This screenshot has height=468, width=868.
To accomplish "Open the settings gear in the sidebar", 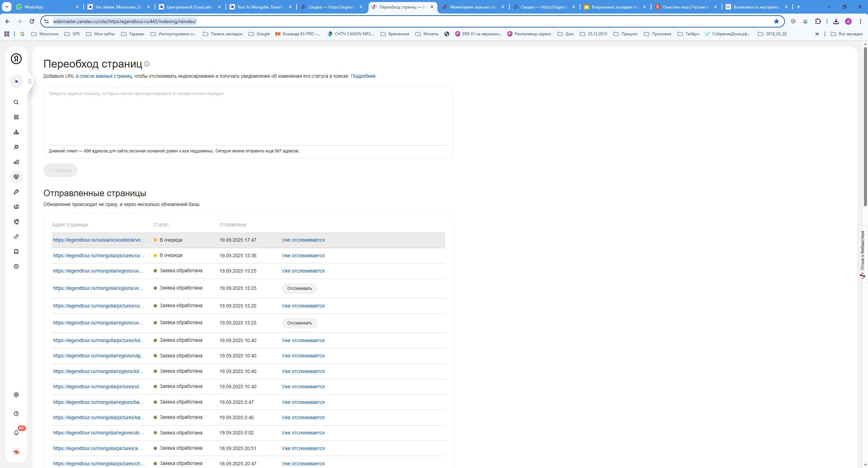I will (x=16, y=395).
